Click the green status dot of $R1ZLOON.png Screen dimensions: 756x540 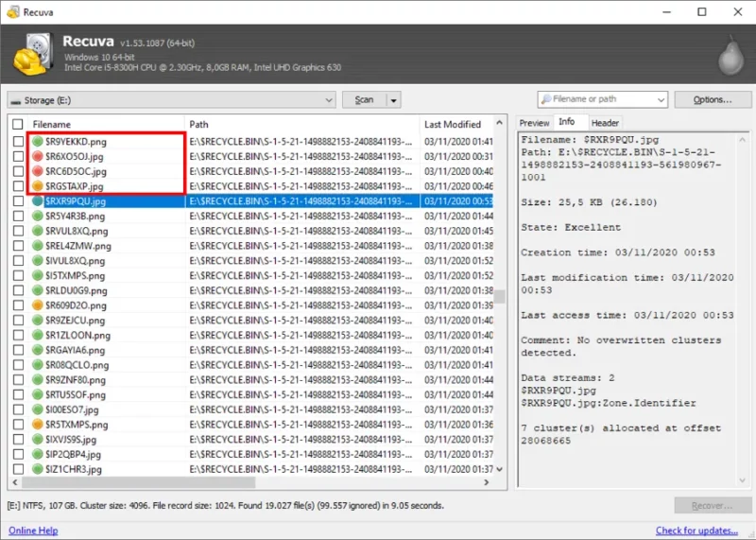[38, 335]
